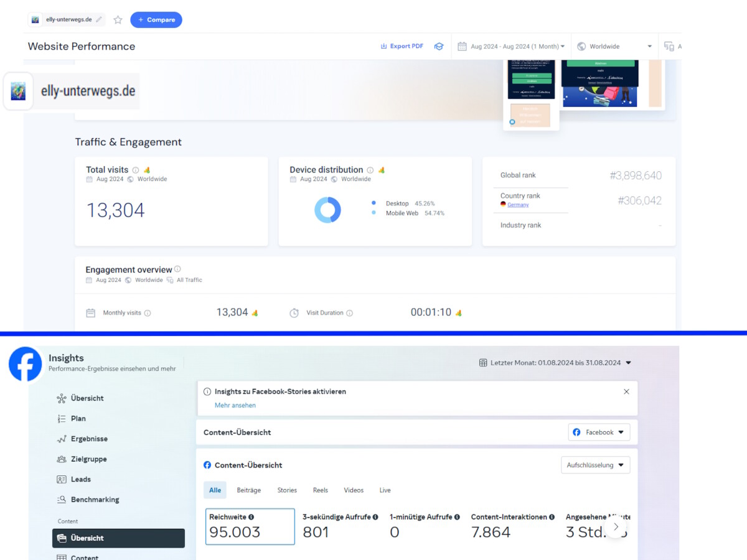This screenshot has width=747, height=560.
Task: Switch to the Beiträge tab
Action: click(x=249, y=490)
